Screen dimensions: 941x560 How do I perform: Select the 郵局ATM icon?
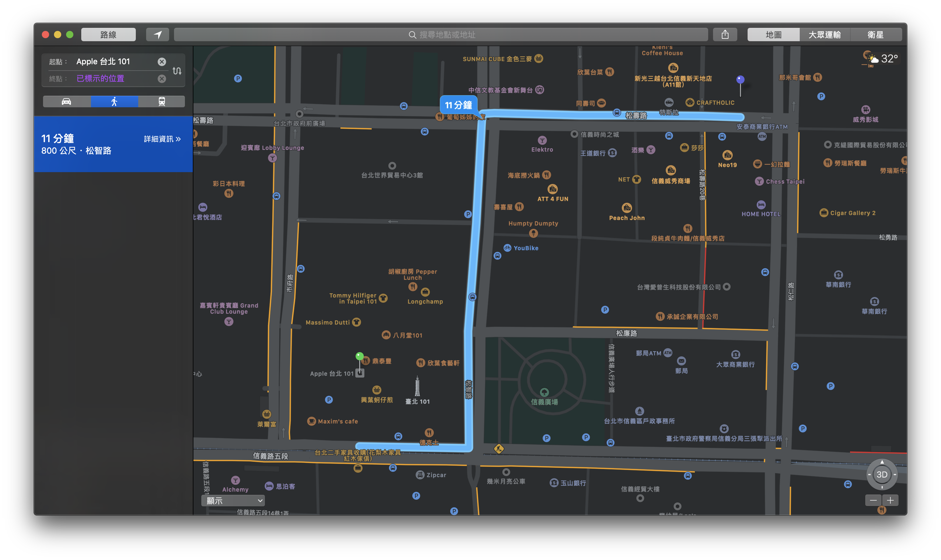[667, 353]
